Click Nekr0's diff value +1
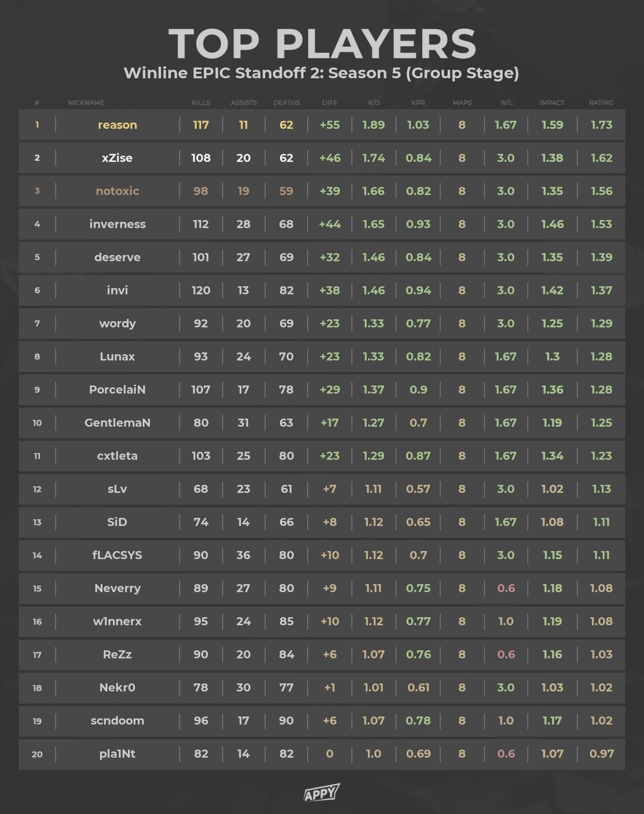This screenshot has width=644, height=814. tap(330, 687)
